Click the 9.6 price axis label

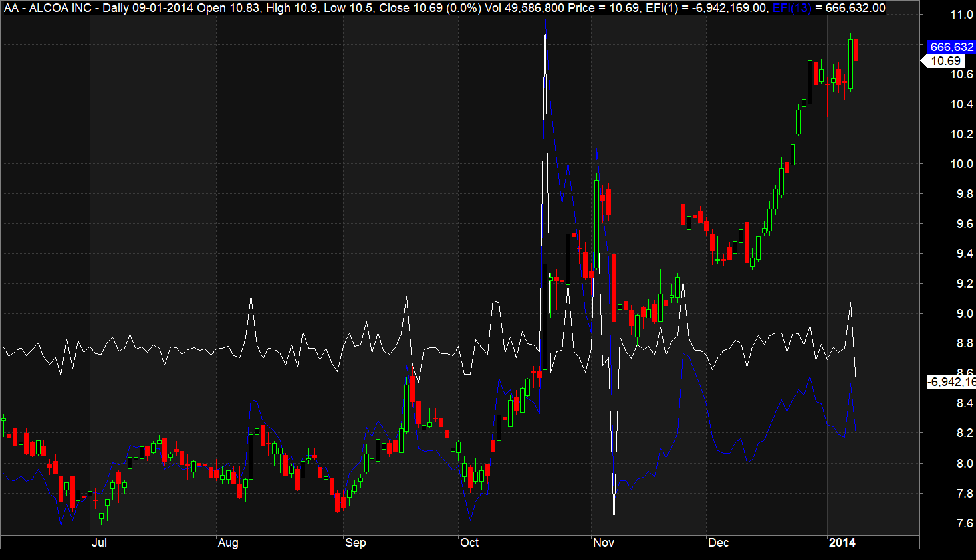click(964, 224)
